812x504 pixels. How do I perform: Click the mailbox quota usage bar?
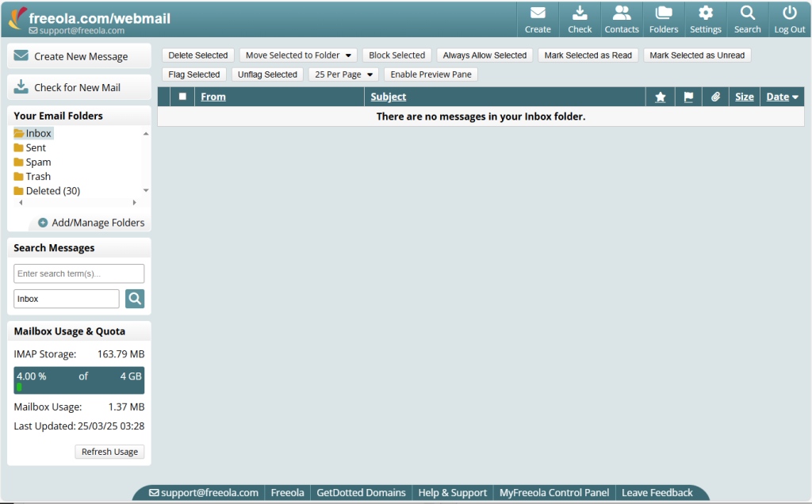click(x=78, y=380)
